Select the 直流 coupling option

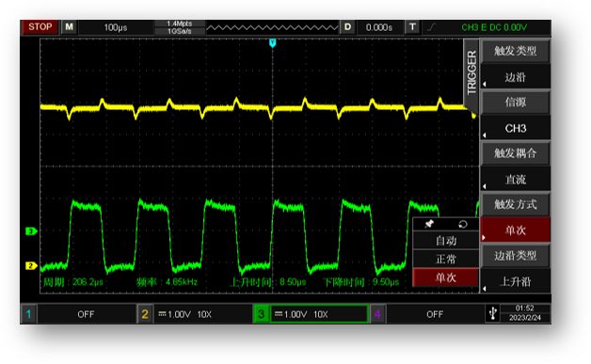click(x=515, y=180)
